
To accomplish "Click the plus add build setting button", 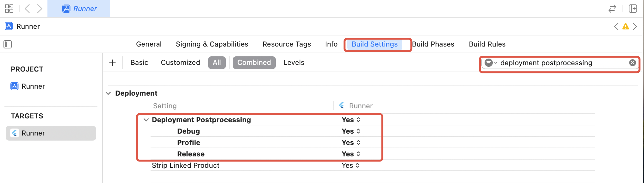I will pyautogui.click(x=112, y=63).
